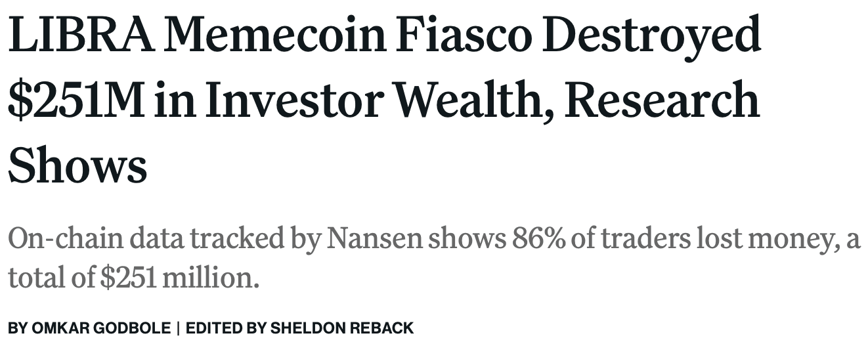The height and width of the screenshot is (344, 868).
Task: Click the word Nansen in the subheading
Action: pos(374,240)
